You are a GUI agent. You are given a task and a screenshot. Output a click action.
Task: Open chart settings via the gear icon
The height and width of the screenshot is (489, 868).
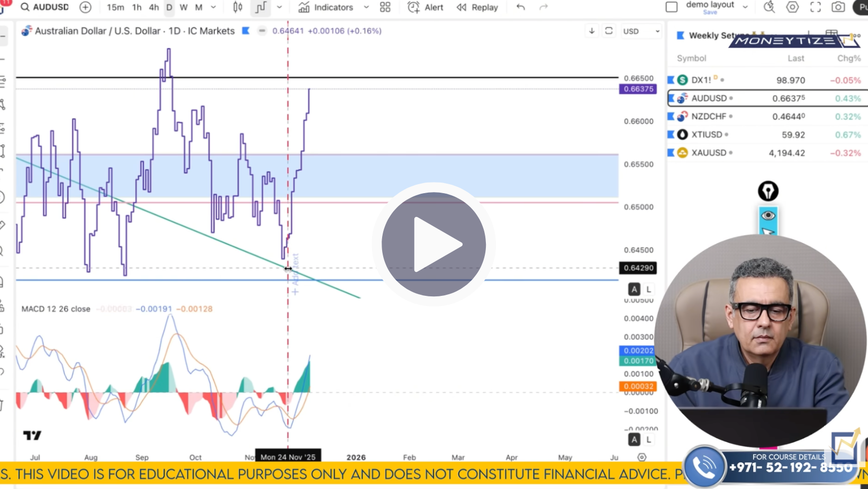[x=791, y=7]
